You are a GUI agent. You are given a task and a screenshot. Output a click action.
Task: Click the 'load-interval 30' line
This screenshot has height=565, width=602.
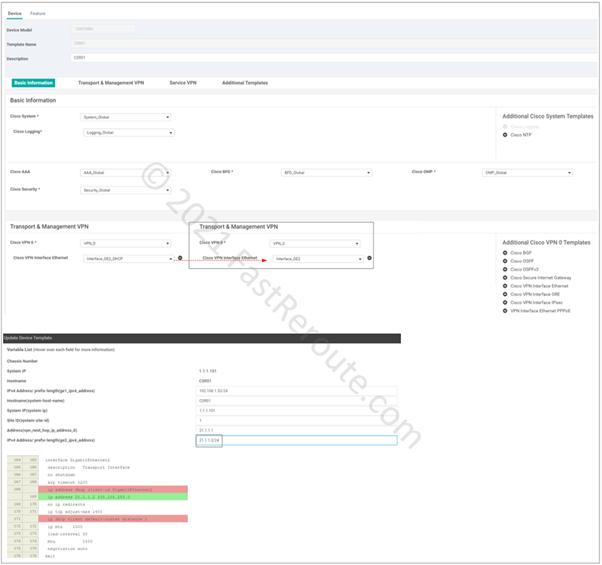(67, 534)
